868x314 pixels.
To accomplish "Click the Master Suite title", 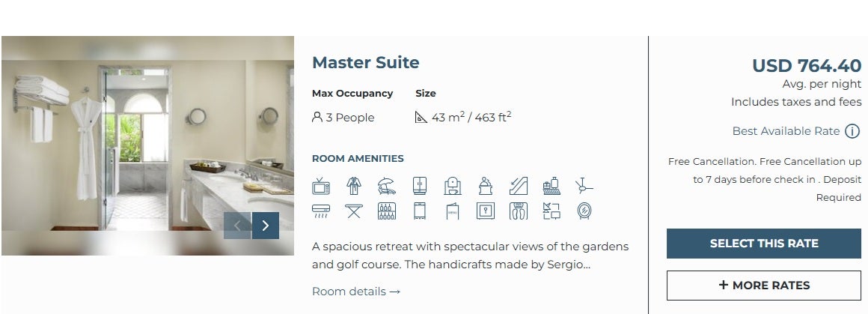I will click(x=365, y=63).
